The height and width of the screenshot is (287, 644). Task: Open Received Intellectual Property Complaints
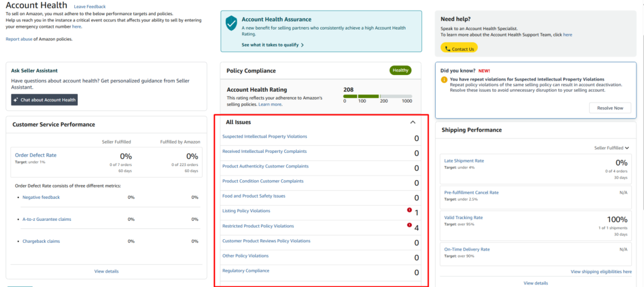265,151
